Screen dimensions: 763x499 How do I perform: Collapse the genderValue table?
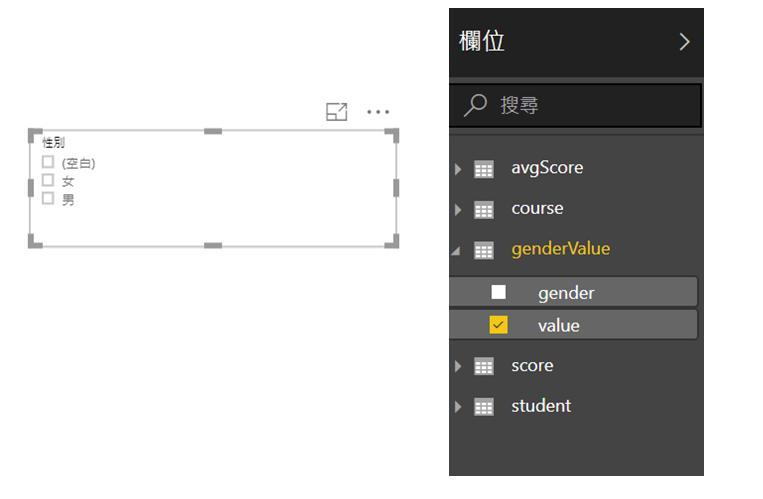(x=456, y=251)
